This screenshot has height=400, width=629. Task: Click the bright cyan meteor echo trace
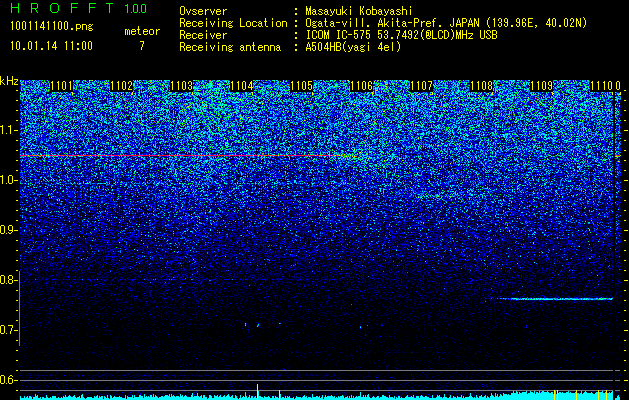[x=553, y=298]
